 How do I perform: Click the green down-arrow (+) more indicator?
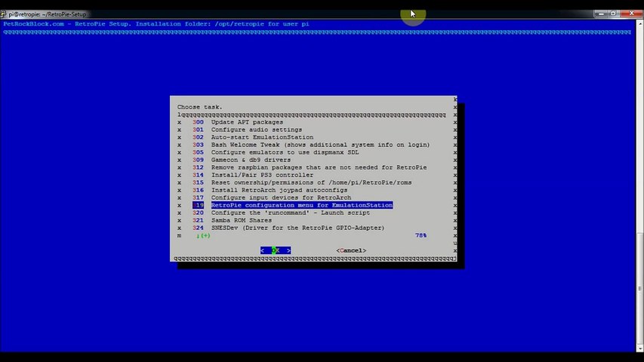pos(203,235)
